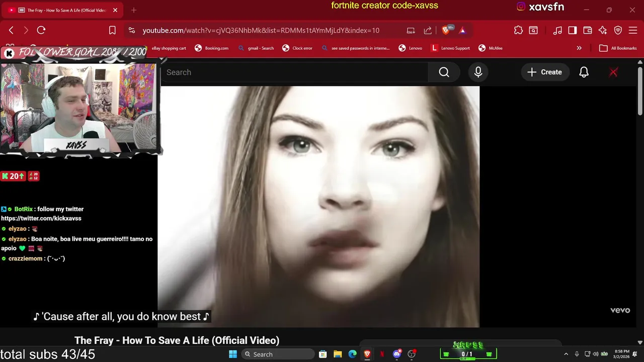644x362 pixels.
Task: Open Leo AI sparkle icon
Action: (603, 30)
